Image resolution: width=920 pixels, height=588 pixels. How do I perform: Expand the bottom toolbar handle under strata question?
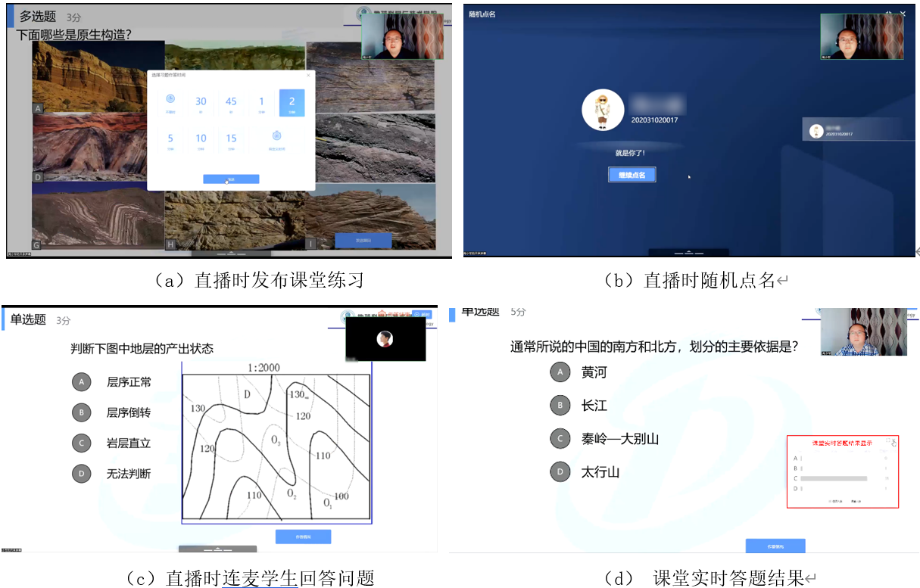(217, 548)
